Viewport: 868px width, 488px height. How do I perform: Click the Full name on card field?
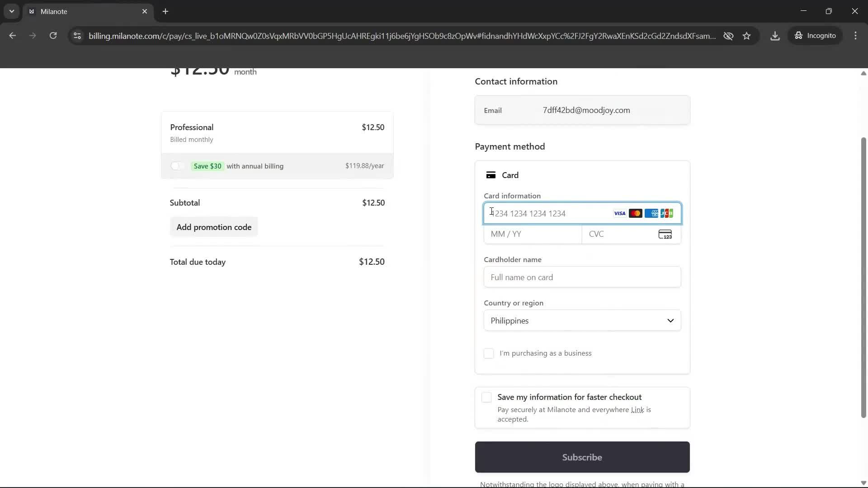(582, 277)
